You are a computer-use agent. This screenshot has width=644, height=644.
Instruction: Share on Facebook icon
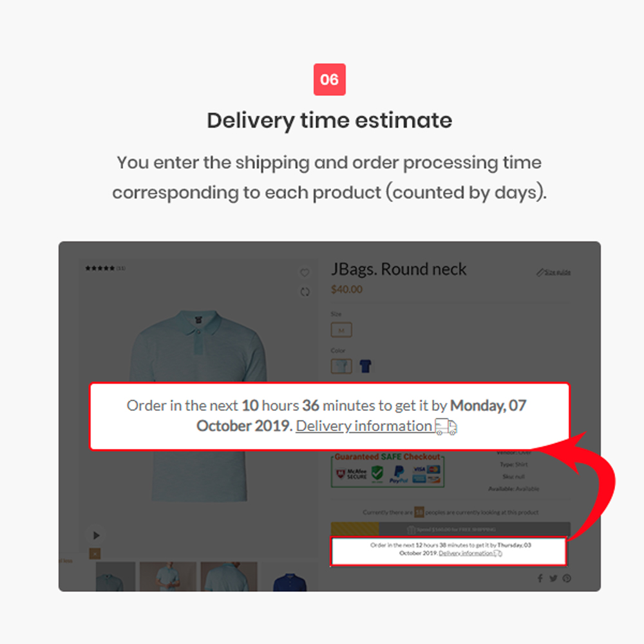click(x=540, y=578)
